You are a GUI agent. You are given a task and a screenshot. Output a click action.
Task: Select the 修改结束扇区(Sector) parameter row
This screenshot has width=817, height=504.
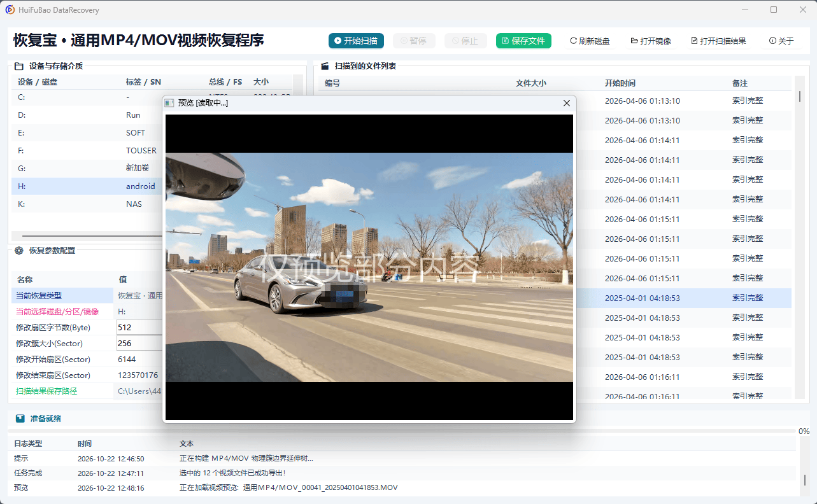coord(88,375)
